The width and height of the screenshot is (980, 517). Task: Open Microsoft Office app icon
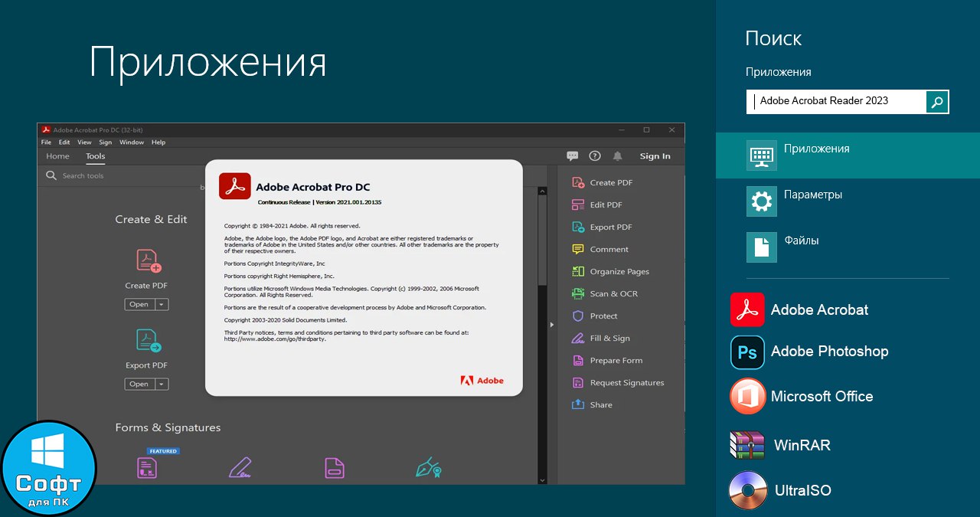[747, 396]
